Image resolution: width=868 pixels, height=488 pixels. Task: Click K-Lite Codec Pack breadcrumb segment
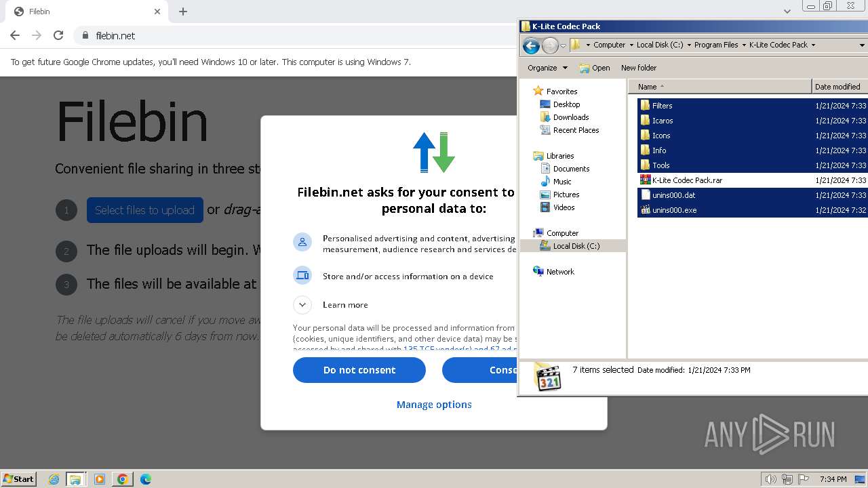tap(778, 45)
